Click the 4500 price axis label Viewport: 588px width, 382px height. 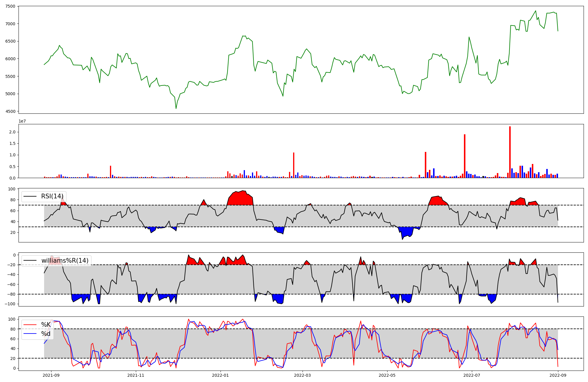[11, 111]
